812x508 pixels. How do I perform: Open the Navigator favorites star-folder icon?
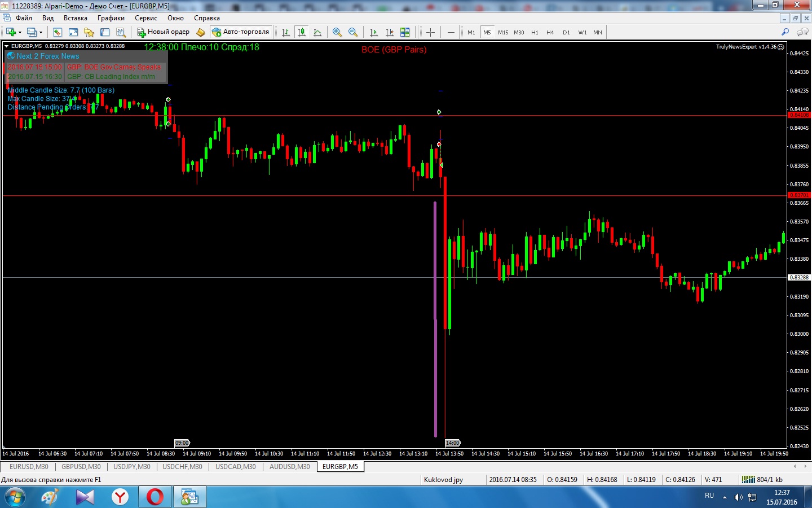89,32
